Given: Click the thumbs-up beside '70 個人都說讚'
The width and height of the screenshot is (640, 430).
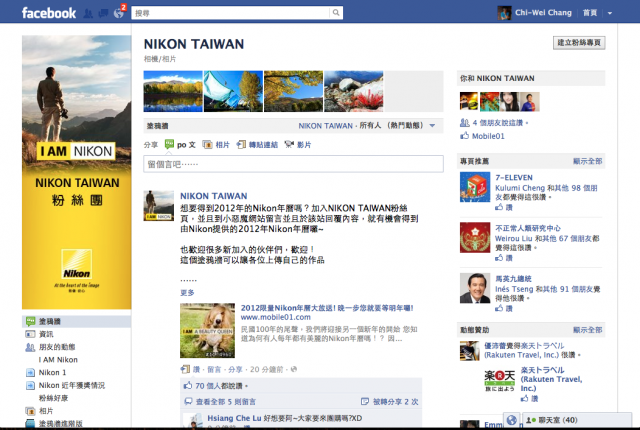Looking at the screenshot, I should (x=188, y=385).
